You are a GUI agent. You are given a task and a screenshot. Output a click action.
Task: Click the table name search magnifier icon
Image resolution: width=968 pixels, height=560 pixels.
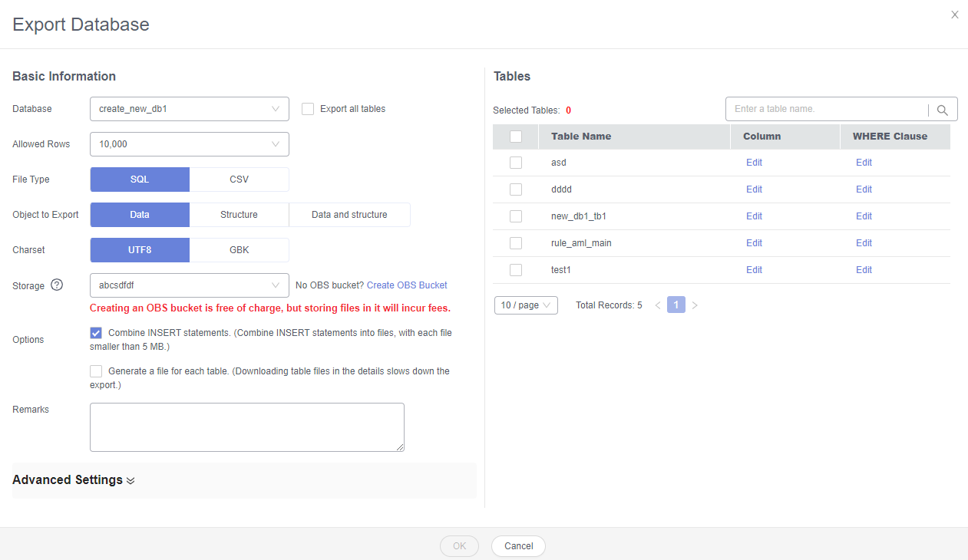943,110
